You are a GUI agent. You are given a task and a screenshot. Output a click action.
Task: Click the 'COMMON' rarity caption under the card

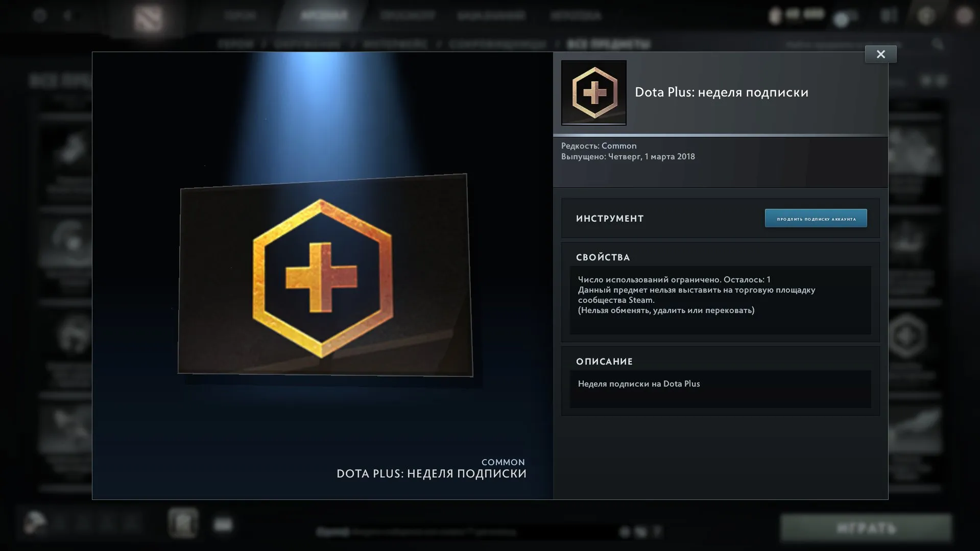tap(503, 462)
